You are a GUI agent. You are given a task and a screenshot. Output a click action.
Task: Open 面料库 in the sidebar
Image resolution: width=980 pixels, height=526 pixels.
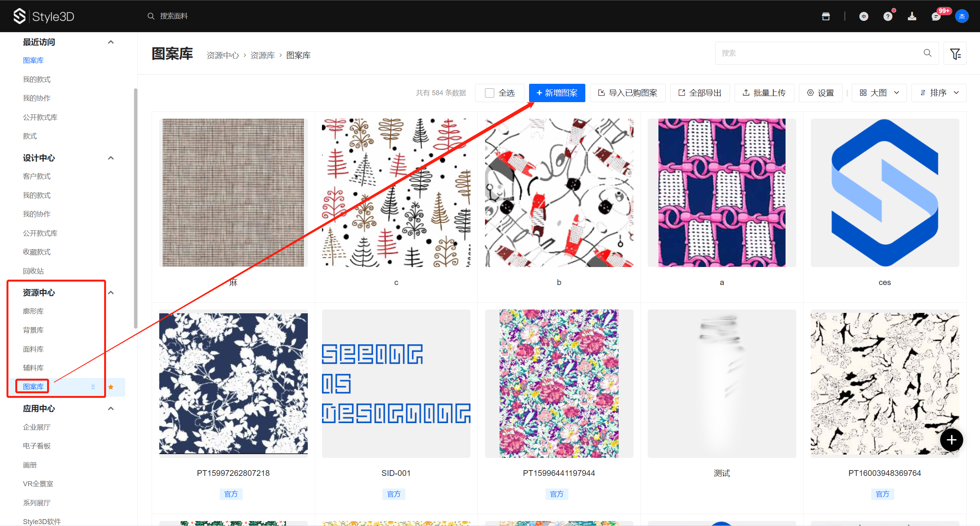tap(33, 349)
